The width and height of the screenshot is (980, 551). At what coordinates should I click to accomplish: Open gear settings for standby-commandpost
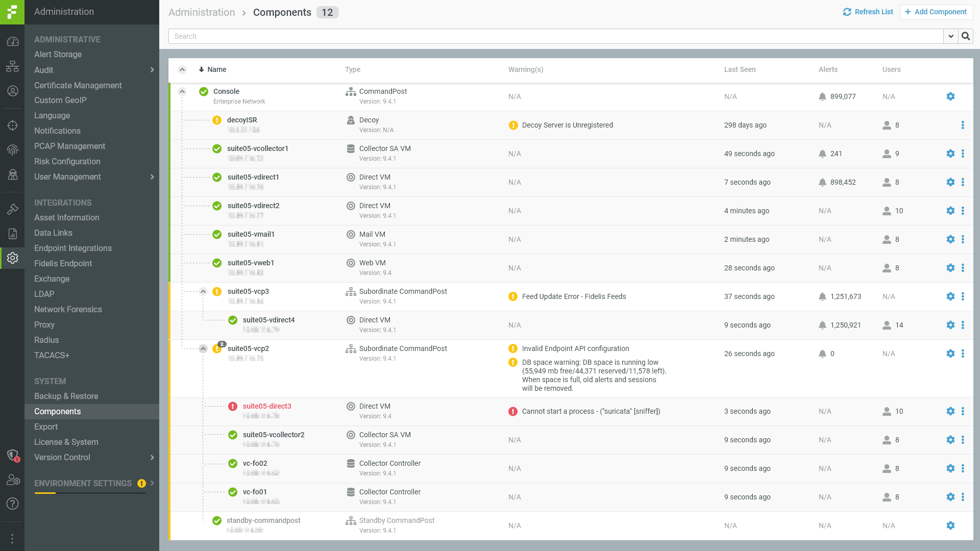tap(950, 525)
